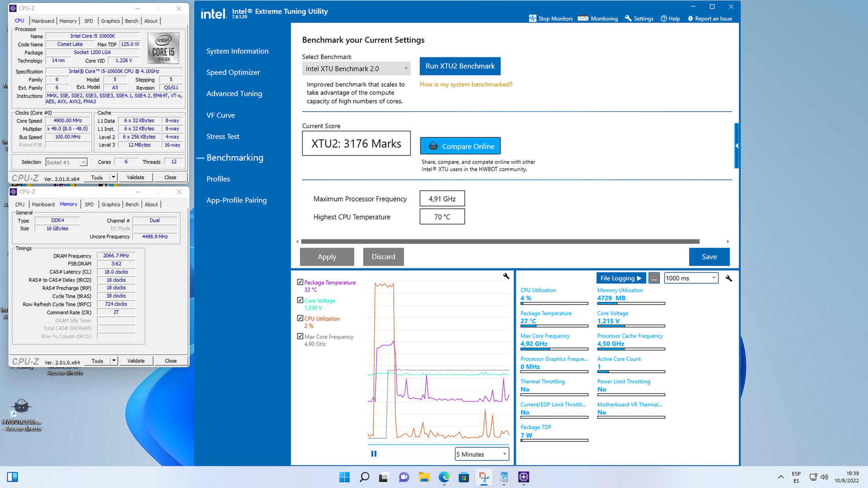Viewport: 868px width, 488px height.
Task: Open Socket #1 selection dropdown in CPU-Z
Action: pyautogui.click(x=66, y=162)
